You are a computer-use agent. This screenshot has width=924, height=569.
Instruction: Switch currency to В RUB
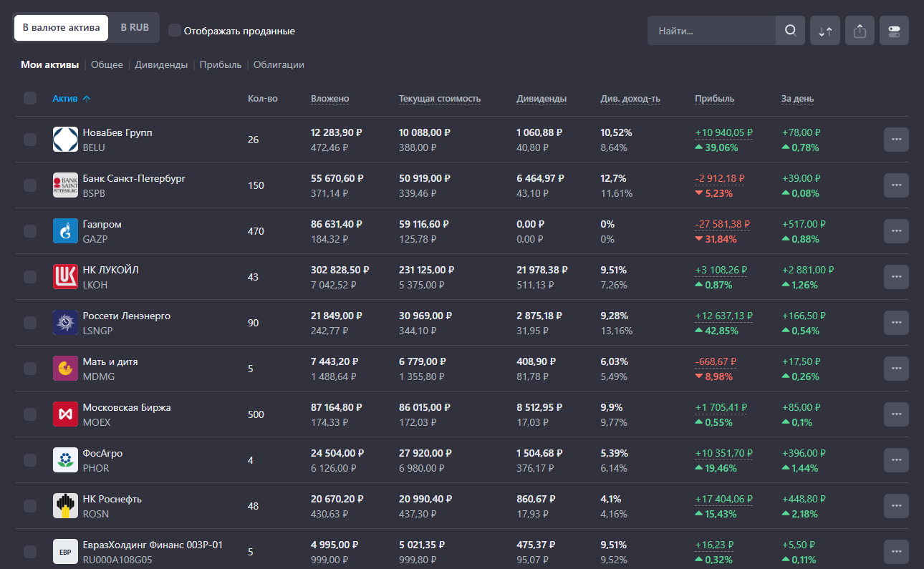pos(135,28)
